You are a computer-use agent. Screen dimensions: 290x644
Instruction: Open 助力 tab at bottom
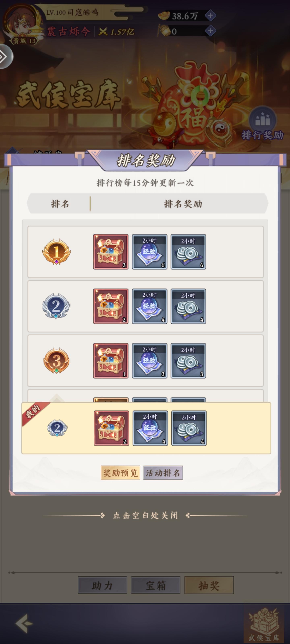(103, 585)
